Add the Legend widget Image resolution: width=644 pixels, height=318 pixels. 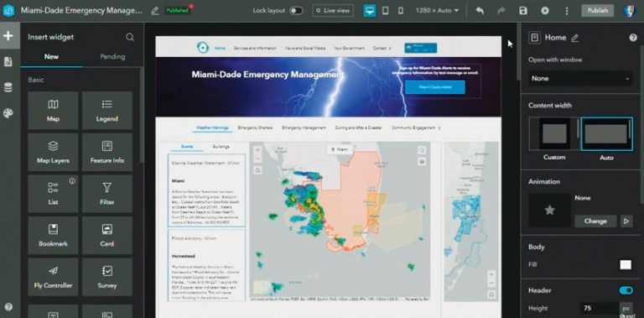[106, 110]
